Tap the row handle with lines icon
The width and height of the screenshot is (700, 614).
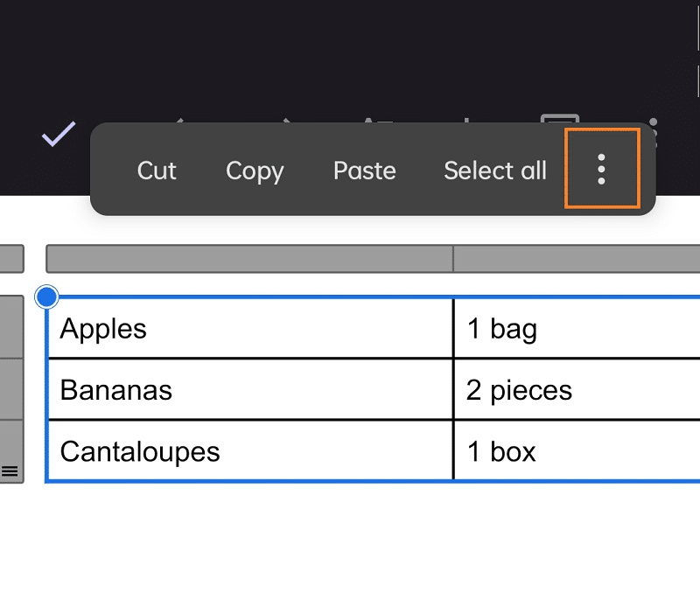pos(10,471)
